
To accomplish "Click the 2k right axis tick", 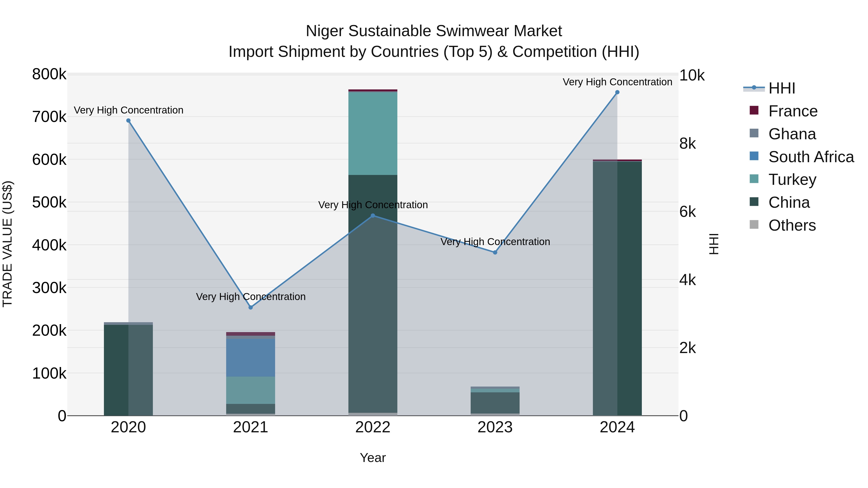I will pyautogui.click(x=688, y=348).
